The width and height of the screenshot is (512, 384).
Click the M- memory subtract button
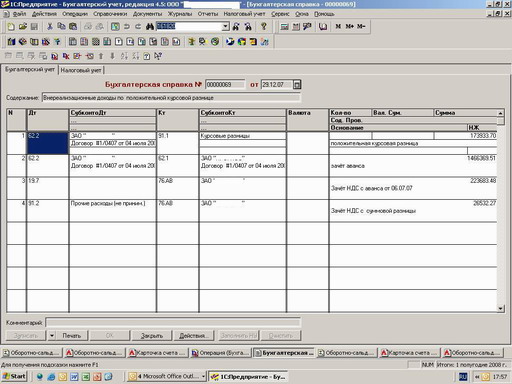click(x=361, y=26)
